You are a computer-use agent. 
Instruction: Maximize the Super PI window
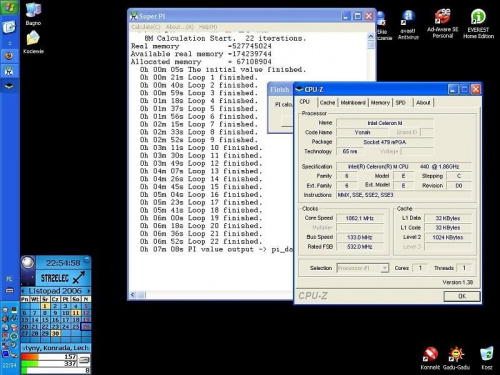pos(358,16)
